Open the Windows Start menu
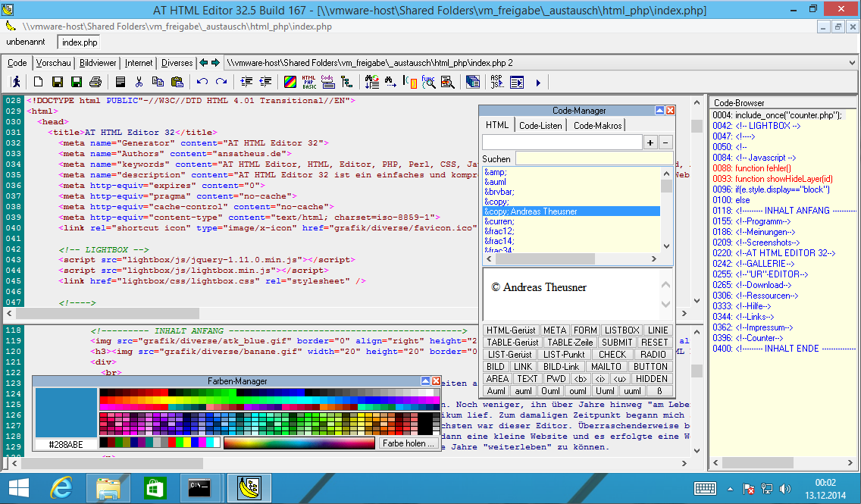Screen dimensions: 861x504 coord(19,488)
